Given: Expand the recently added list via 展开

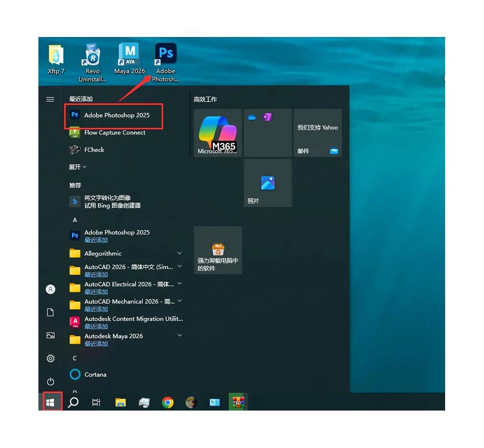Looking at the screenshot, I should [x=77, y=167].
